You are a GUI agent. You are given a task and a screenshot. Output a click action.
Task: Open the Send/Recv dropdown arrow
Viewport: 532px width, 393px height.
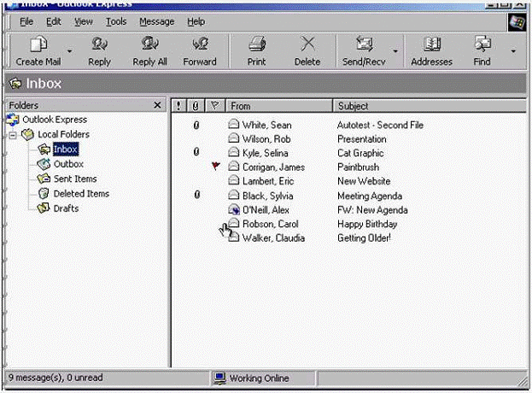pyautogui.click(x=395, y=51)
